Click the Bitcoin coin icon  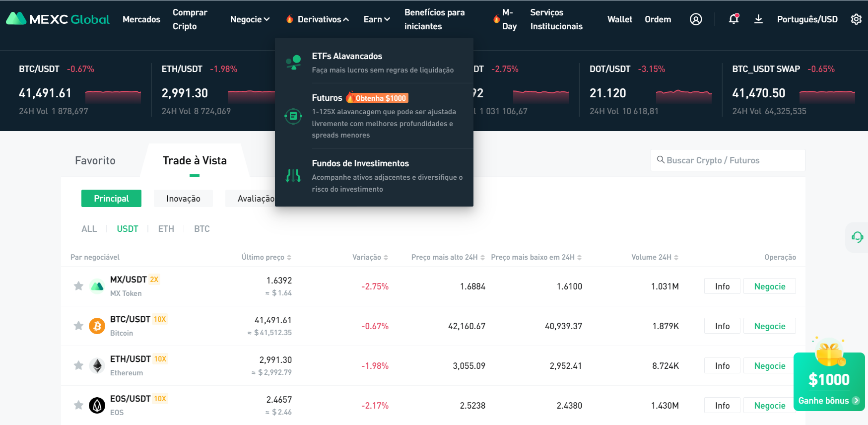click(x=97, y=326)
